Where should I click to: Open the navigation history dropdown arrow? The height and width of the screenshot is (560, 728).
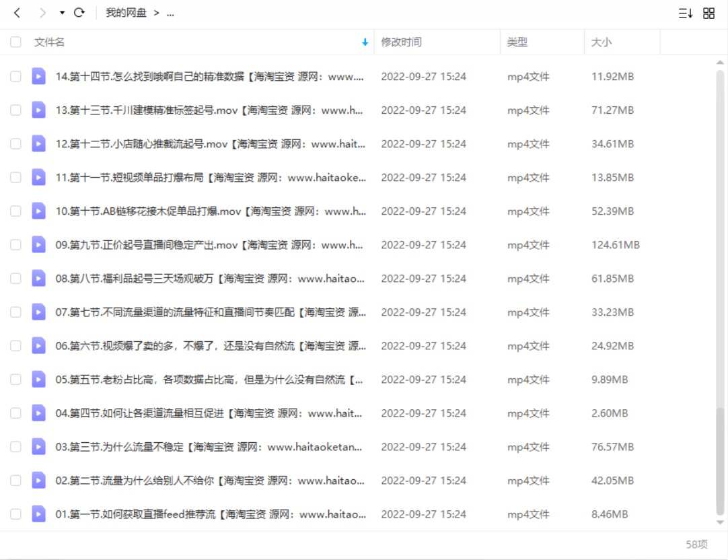point(62,13)
